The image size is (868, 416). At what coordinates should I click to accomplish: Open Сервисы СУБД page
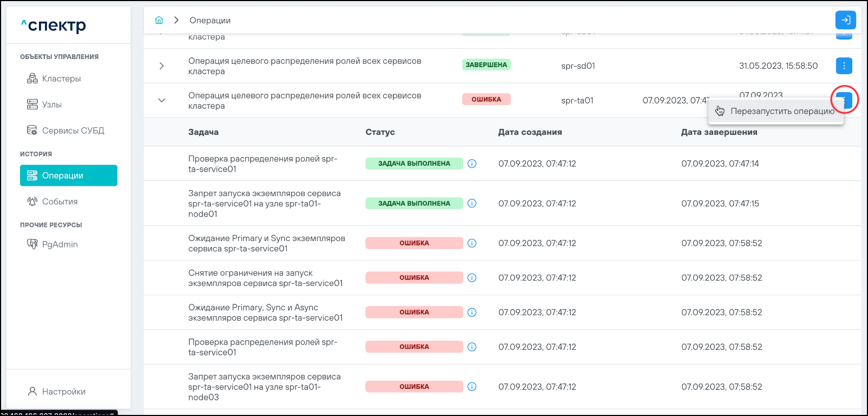coord(73,131)
